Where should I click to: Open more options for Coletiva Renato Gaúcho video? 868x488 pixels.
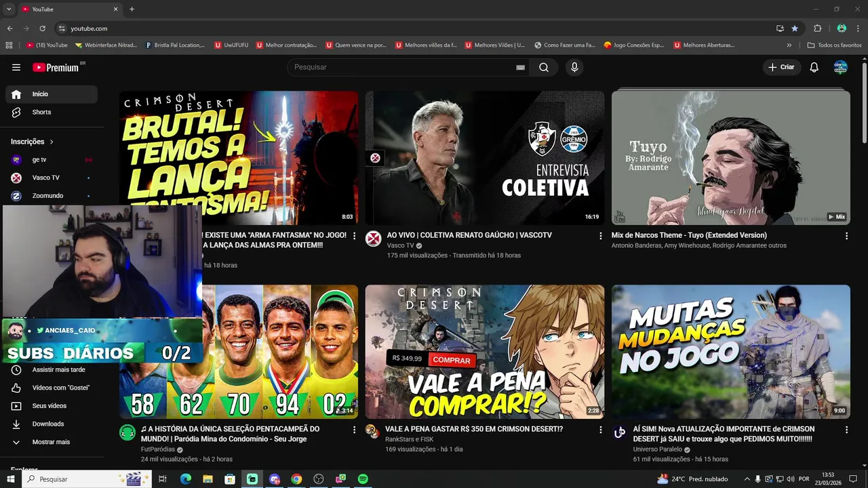(600, 236)
